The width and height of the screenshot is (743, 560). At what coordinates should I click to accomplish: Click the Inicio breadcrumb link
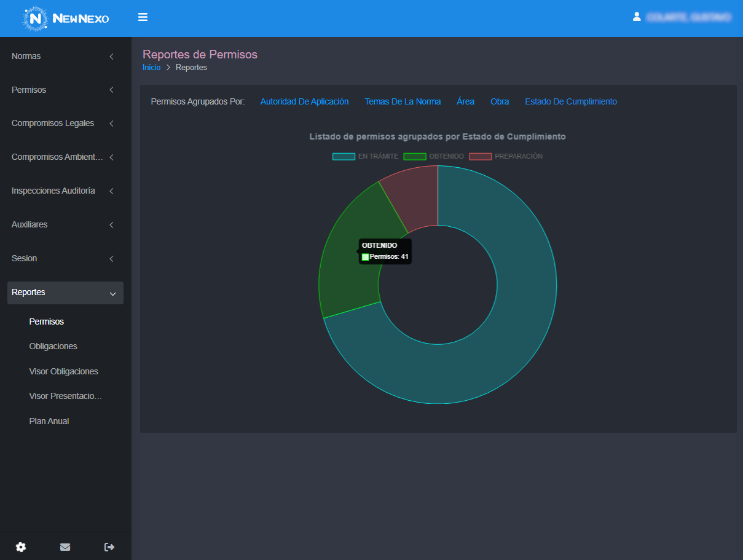coord(151,68)
